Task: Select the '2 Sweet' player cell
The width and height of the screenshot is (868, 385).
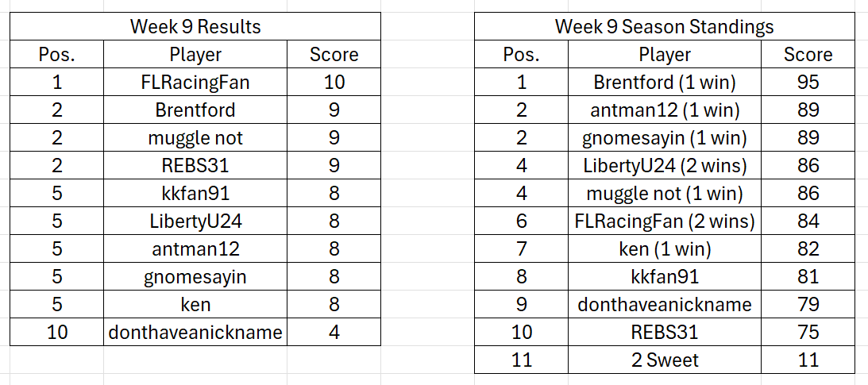Action: pyautogui.click(x=665, y=360)
